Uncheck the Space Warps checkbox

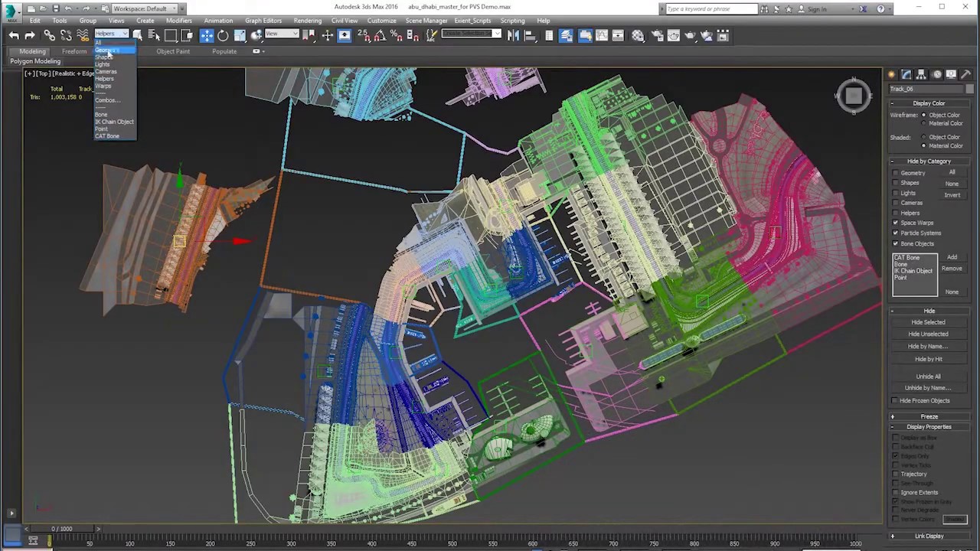(x=895, y=223)
